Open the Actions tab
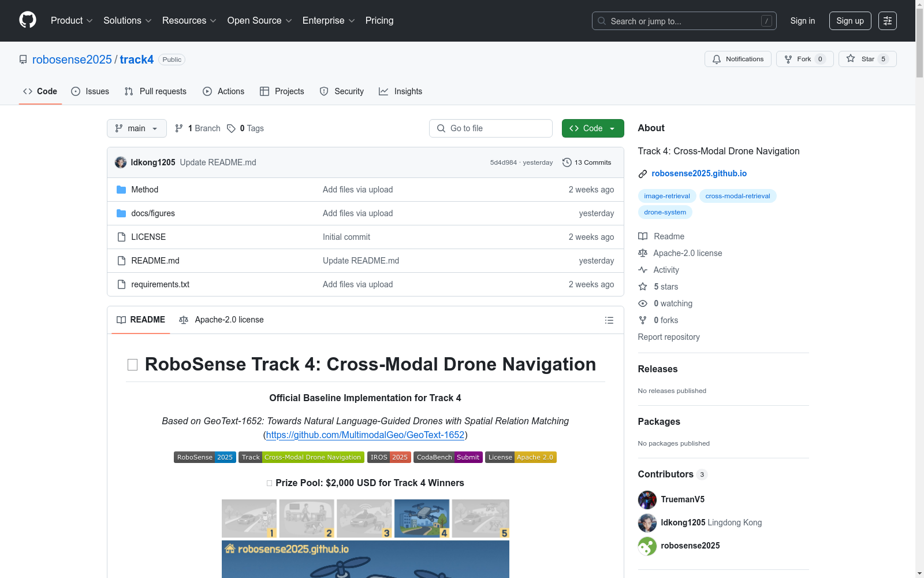 [x=223, y=91]
